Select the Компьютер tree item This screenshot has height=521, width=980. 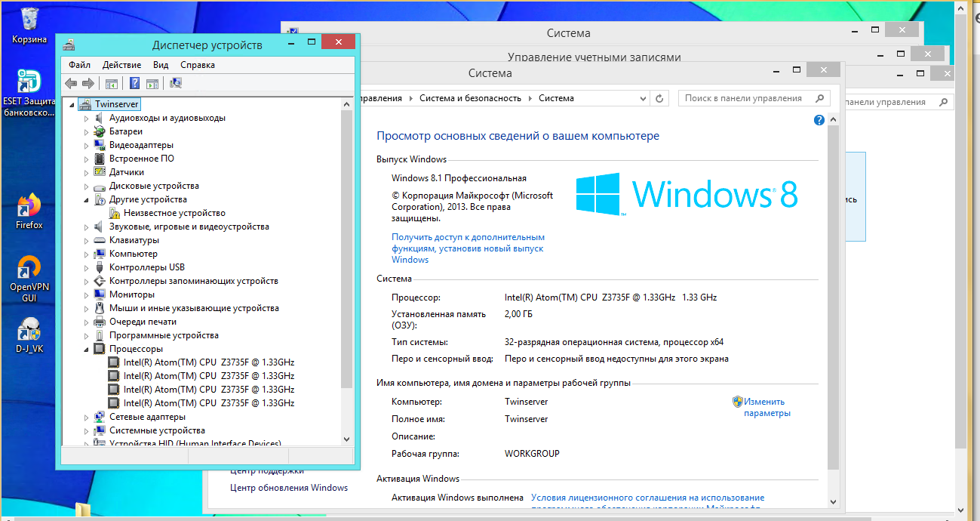coord(134,254)
